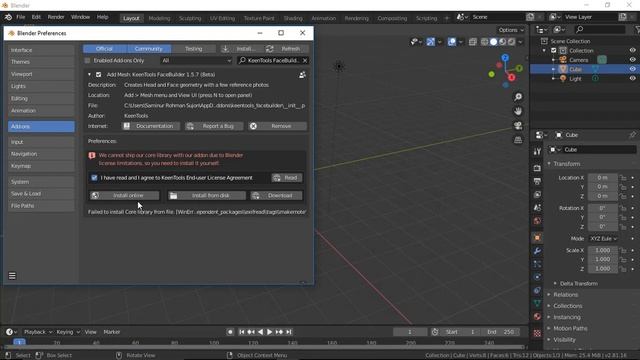Image resolution: width=640 pixels, height=360 pixels.
Task: Select the Keymap preferences section
Action: [41, 166]
